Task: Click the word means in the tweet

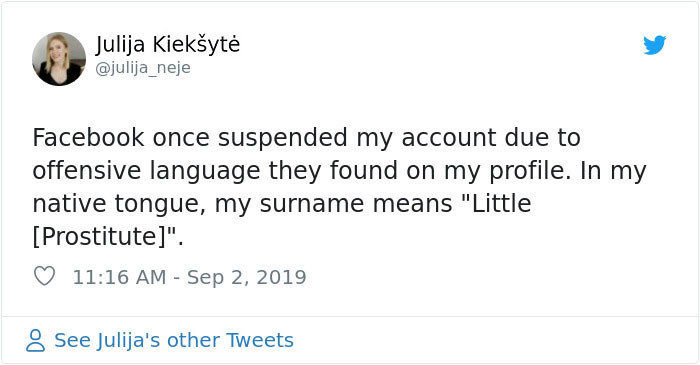Action: point(412,204)
